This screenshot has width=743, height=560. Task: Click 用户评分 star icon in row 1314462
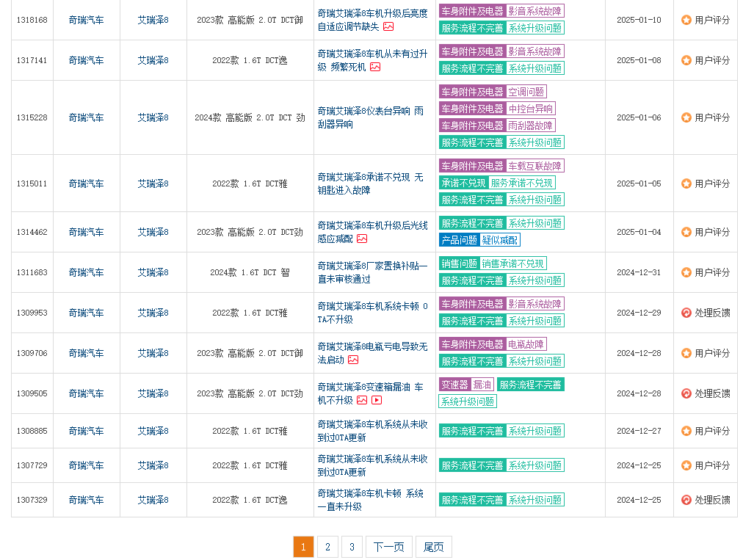coord(686,232)
